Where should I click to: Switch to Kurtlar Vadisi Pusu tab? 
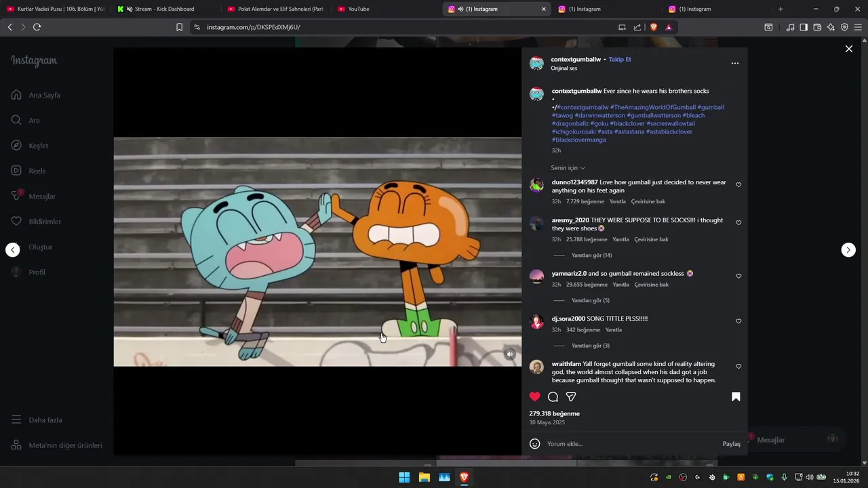click(56, 9)
